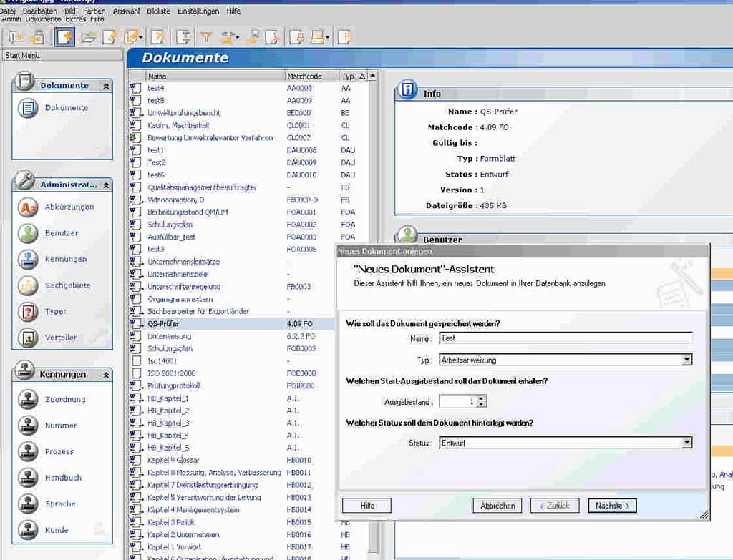Open the Verteiler sidebar icon
This screenshot has height=560, width=733.
(28, 338)
